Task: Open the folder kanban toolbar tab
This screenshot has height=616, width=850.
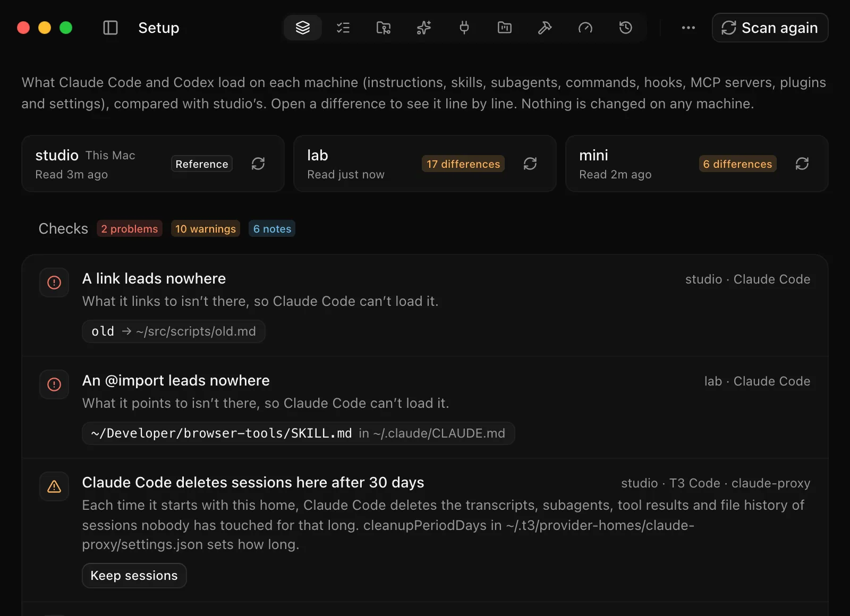Action: click(505, 28)
